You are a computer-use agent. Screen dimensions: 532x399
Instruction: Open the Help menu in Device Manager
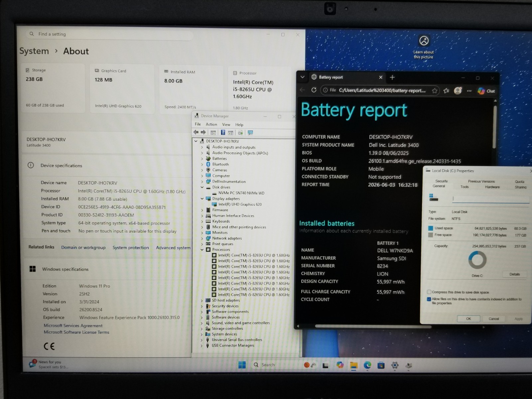[x=239, y=125]
